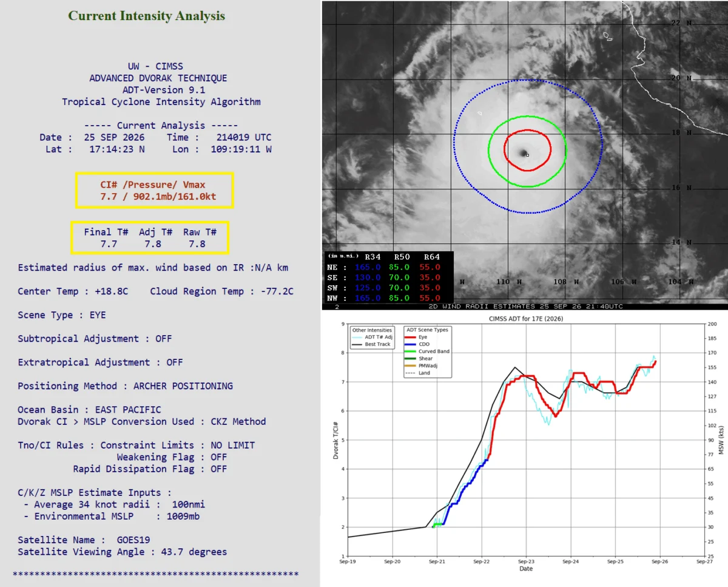
Task: Select the "CKZ Method" conversion text
Action: point(238,421)
